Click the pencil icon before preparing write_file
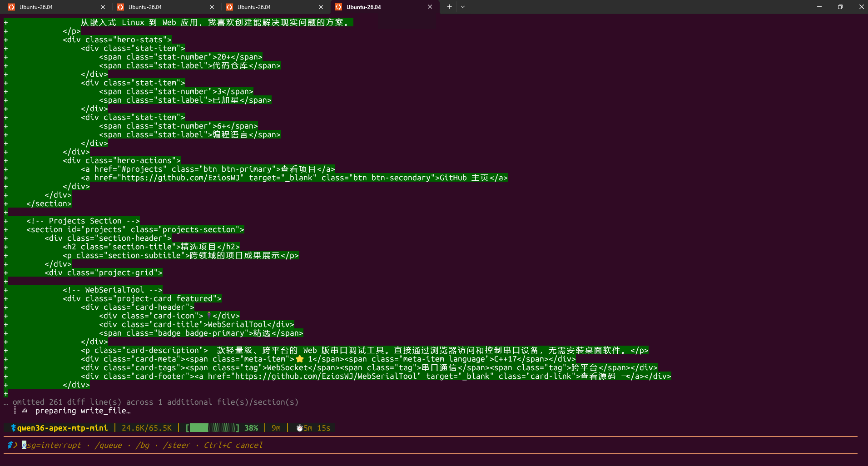 pyautogui.click(x=25, y=411)
